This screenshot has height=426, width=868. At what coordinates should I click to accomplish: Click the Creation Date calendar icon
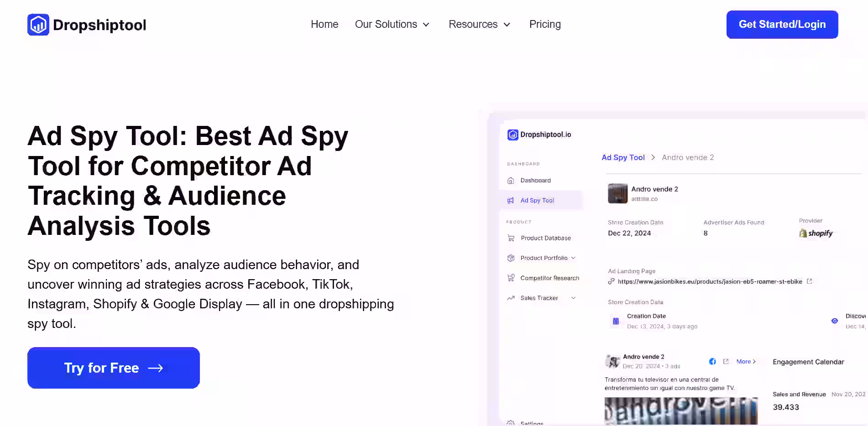pyautogui.click(x=616, y=321)
